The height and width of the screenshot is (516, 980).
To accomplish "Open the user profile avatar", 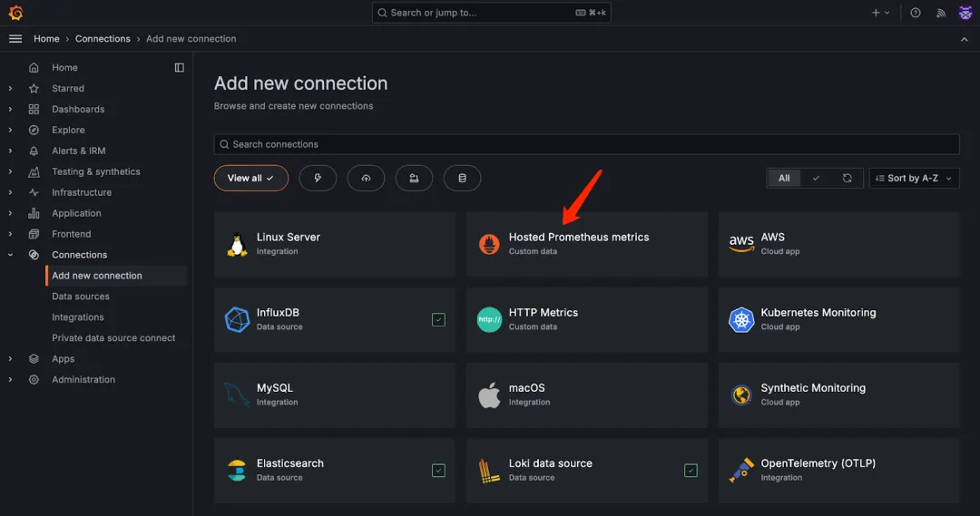I will pos(965,13).
